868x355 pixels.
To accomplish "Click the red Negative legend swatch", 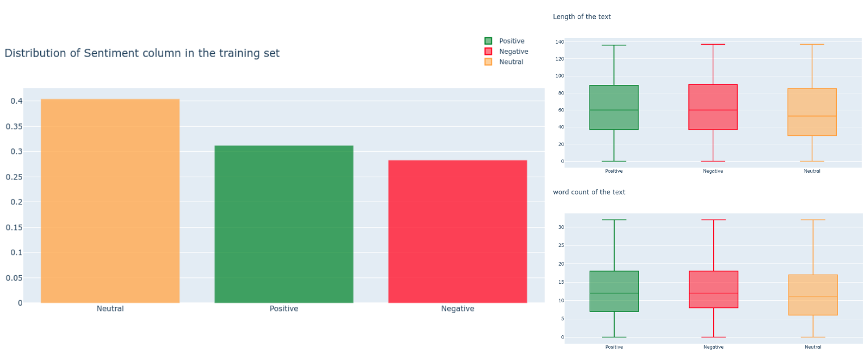I will (x=488, y=52).
